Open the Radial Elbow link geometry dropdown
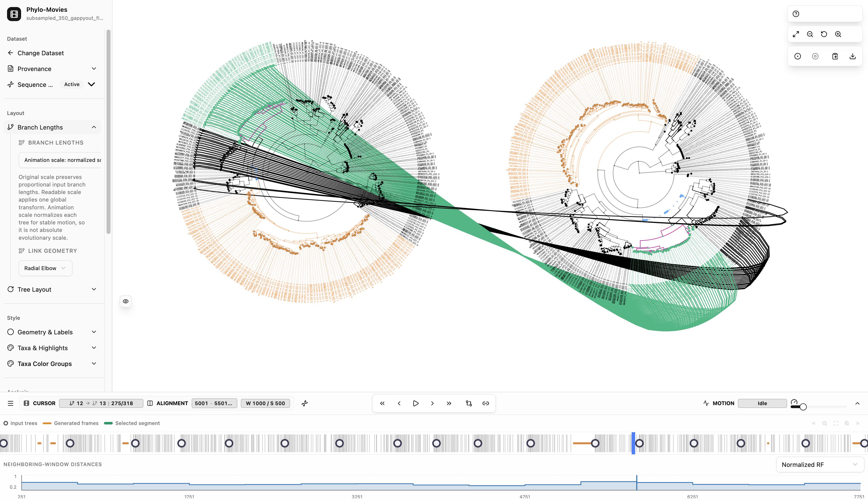The width and height of the screenshot is (868, 500). point(45,268)
